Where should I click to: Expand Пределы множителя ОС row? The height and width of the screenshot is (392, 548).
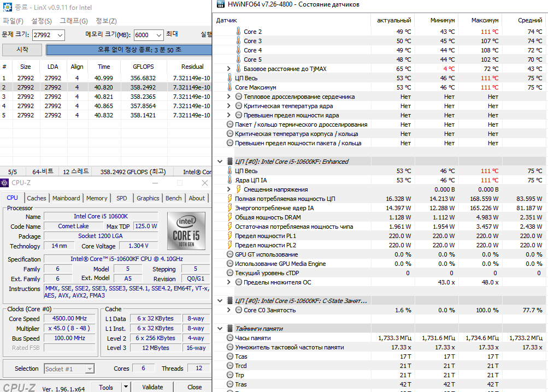tap(229, 282)
